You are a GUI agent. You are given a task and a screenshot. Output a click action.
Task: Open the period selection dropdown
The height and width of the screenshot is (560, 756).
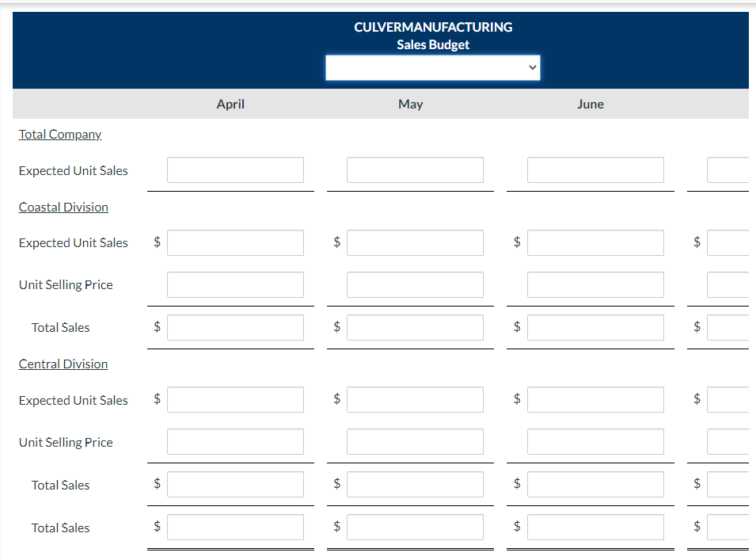coord(432,67)
